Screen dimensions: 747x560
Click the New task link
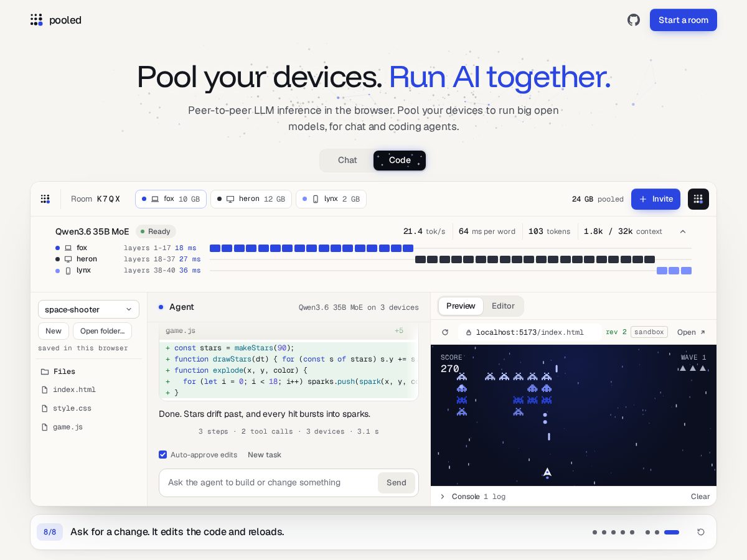(x=265, y=455)
